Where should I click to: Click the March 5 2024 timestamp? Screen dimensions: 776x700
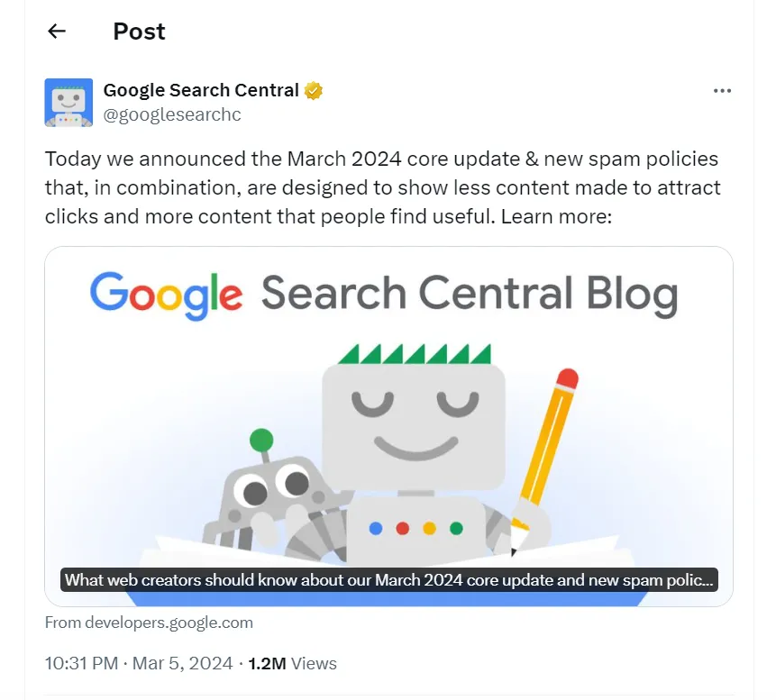(x=183, y=663)
